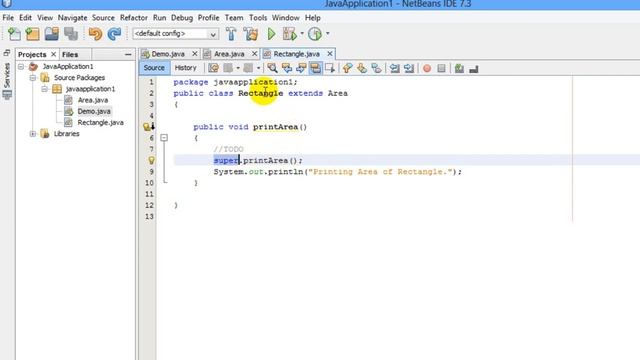Screen dimensions: 640x360
Task: Close the Demo.java tab
Action: coord(195,54)
